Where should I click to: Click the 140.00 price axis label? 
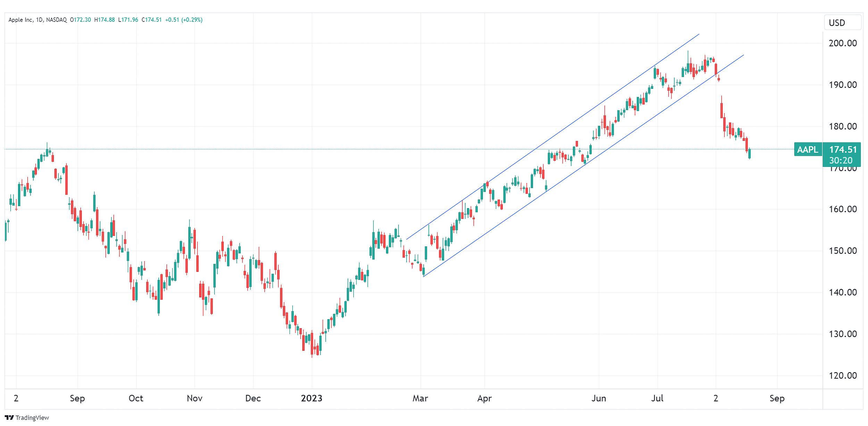pyautogui.click(x=843, y=292)
